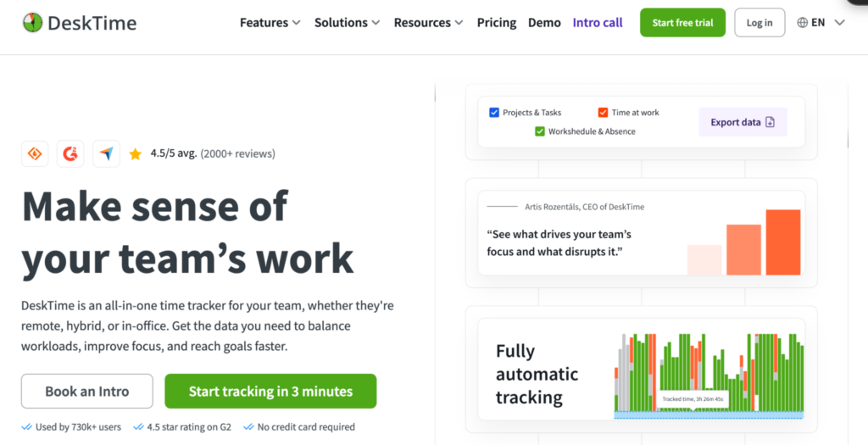Click the Capterra arrow badge icon
This screenshot has width=868, height=445.
click(x=106, y=154)
